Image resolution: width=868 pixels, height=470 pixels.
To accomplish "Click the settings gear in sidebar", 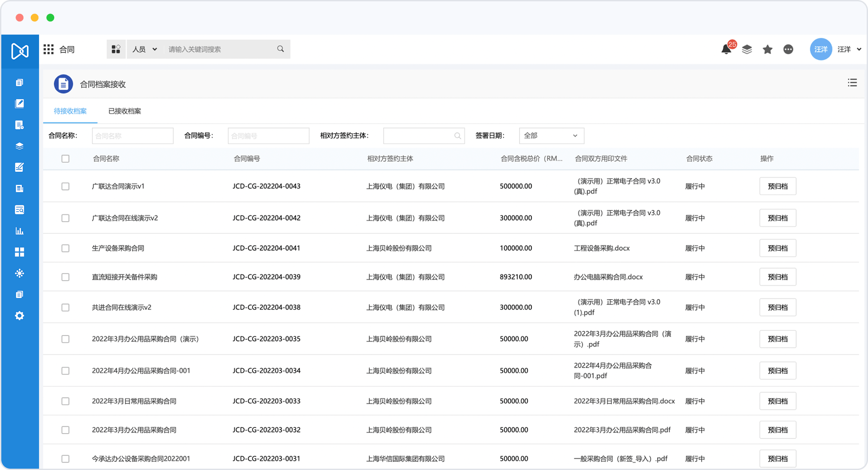I will pyautogui.click(x=20, y=316).
